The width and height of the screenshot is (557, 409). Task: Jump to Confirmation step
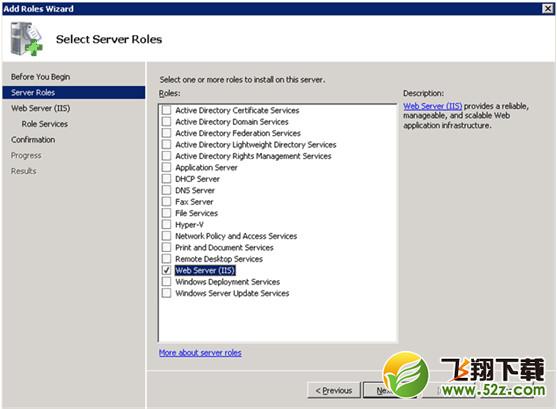33,140
